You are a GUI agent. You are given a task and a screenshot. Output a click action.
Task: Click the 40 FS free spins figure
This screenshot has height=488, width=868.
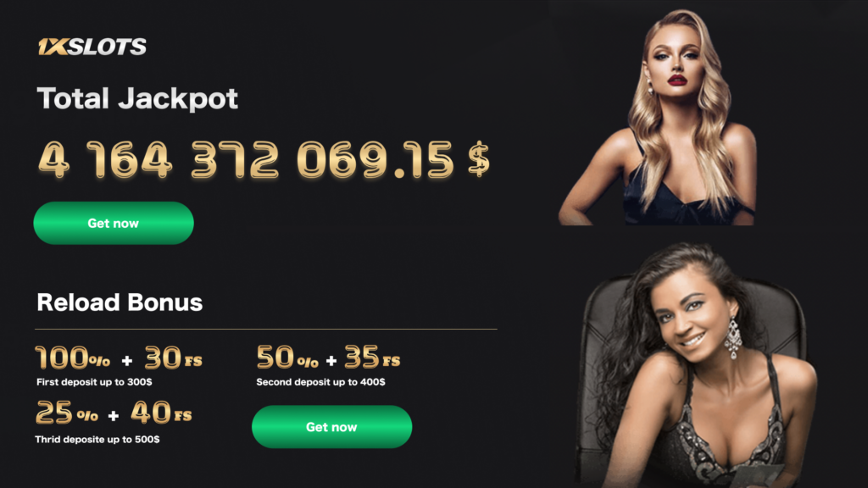pos(161,413)
